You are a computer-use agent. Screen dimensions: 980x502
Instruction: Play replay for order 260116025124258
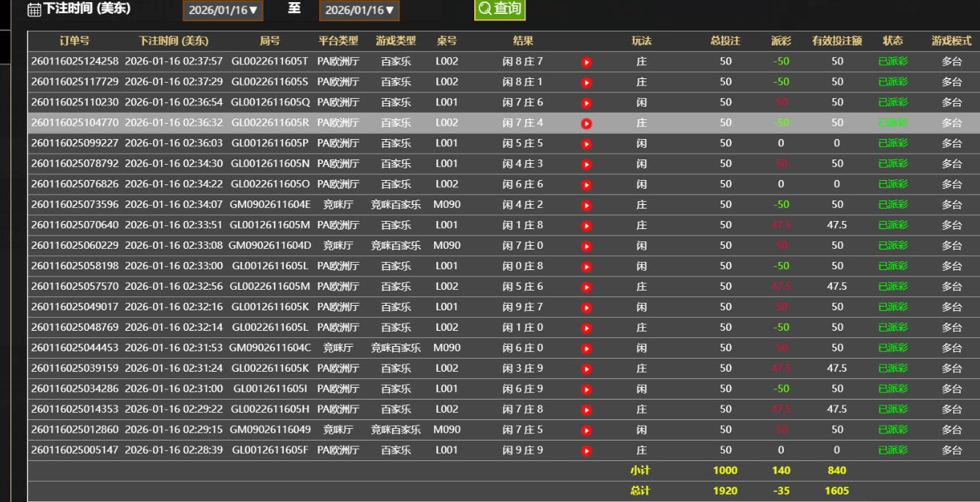[586, 62]
